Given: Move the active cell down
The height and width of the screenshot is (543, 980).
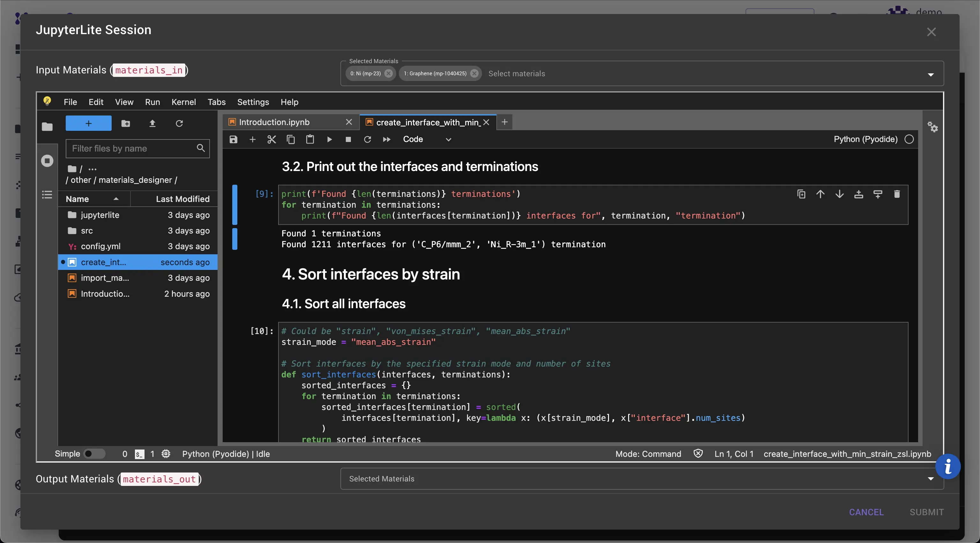Looking at the screenshot, I should pyautogui.click(x=839, y=194).
